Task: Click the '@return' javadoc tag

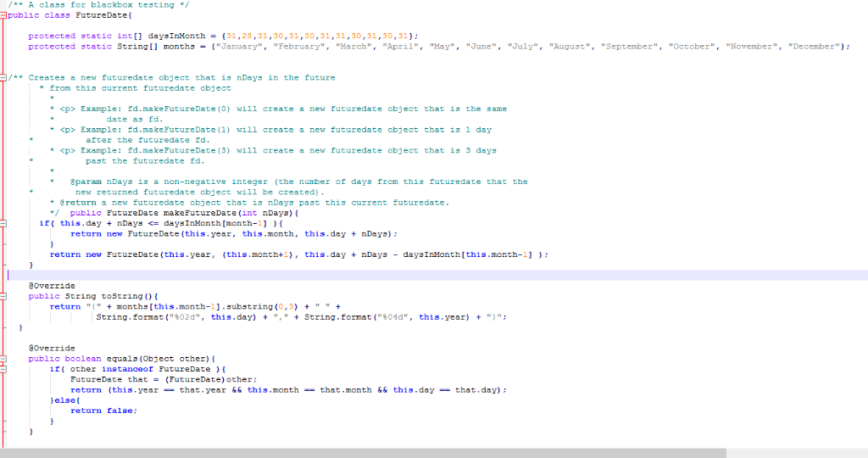Action: pyautogui.click(x=77, y=203)
